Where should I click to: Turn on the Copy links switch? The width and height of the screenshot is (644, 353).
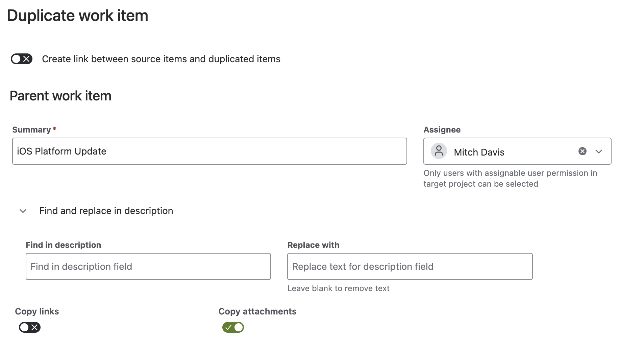(30, 327)
